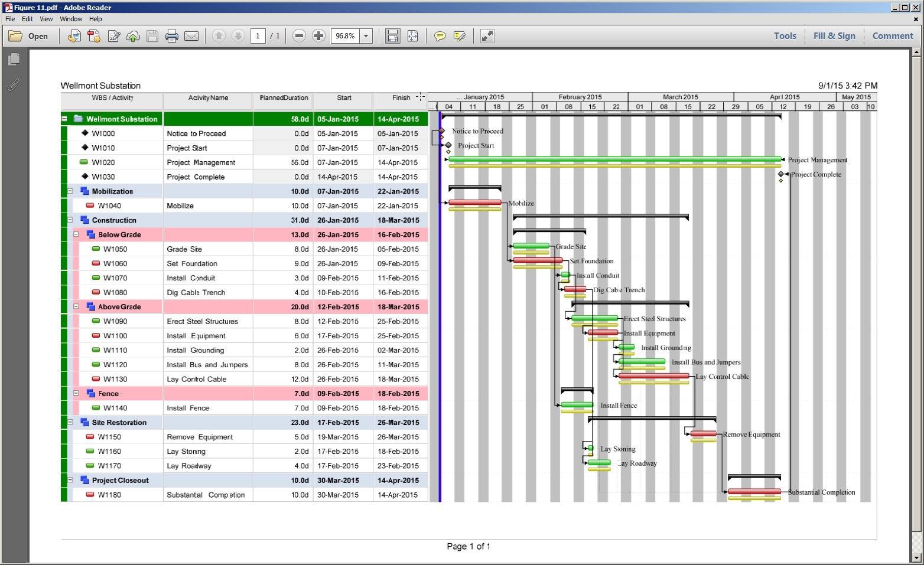
Task: Open the Tools panel
Action: 785,36
